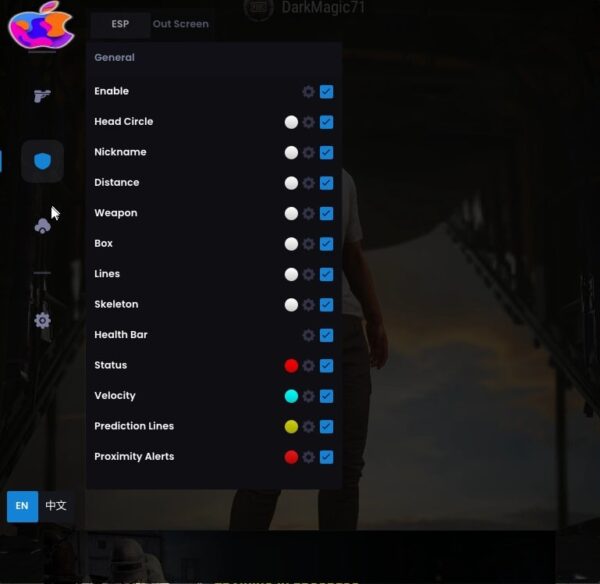Switch to the Out Screen tab

[181, 24]
